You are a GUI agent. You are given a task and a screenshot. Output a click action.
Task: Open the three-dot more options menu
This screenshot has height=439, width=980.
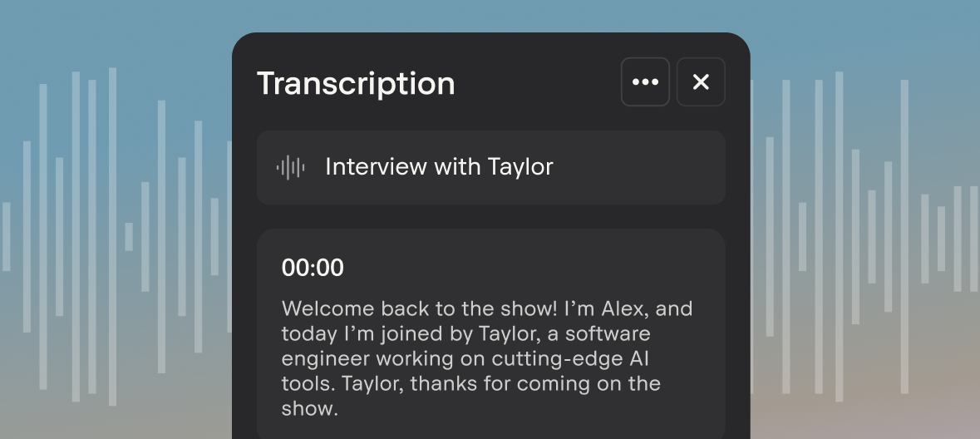(645, 81)
